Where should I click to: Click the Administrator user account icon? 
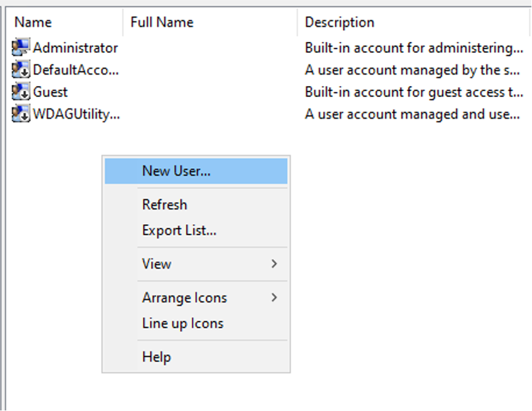(21, 47)
